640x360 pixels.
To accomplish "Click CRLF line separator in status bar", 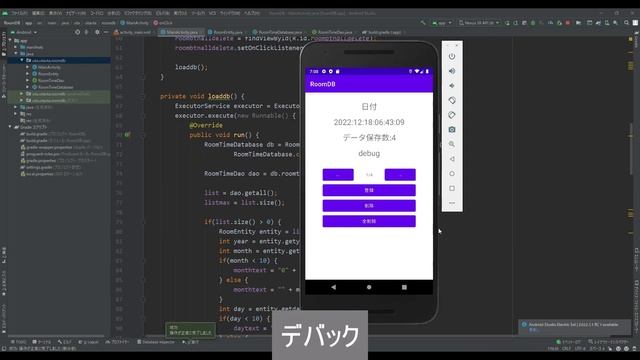I will coord(566,349).
